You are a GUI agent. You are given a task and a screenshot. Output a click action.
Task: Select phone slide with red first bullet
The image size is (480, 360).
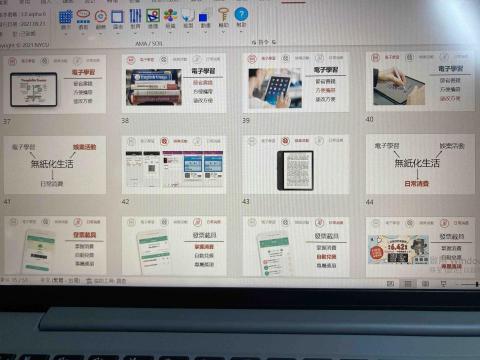(x=174, y=246)
